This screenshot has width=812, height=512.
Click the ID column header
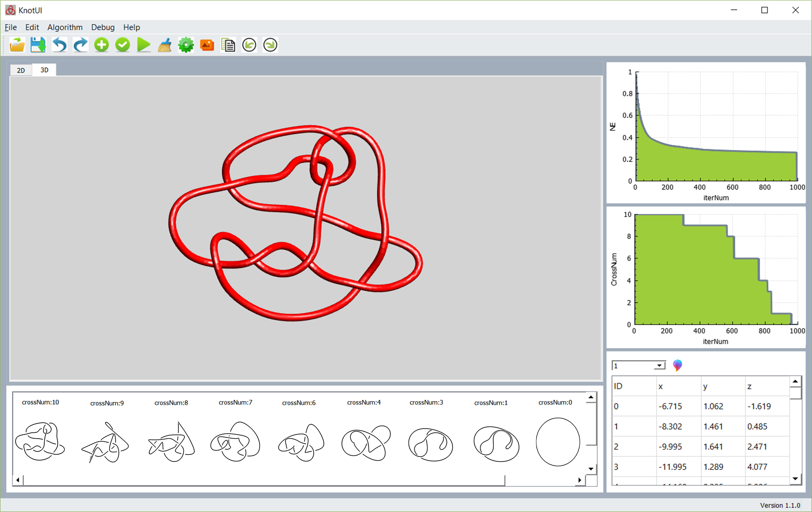tap(634, 386)
